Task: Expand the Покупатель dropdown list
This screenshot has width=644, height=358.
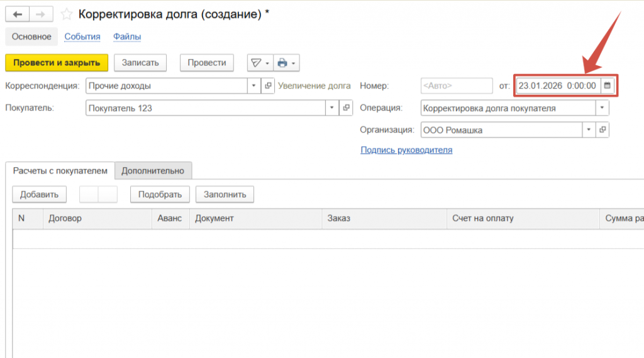Action: coord(333,108)
